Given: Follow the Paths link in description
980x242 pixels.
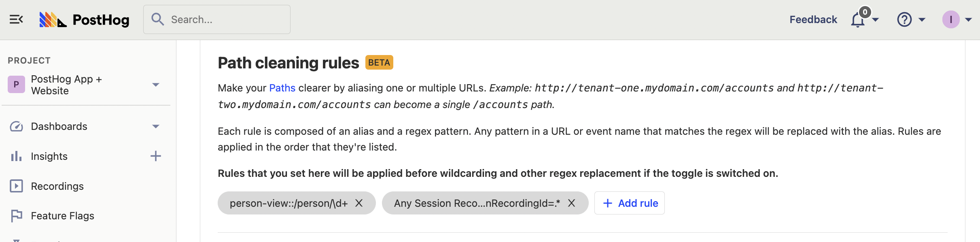Looking at the screenshot, I should [x=282, y=88].
